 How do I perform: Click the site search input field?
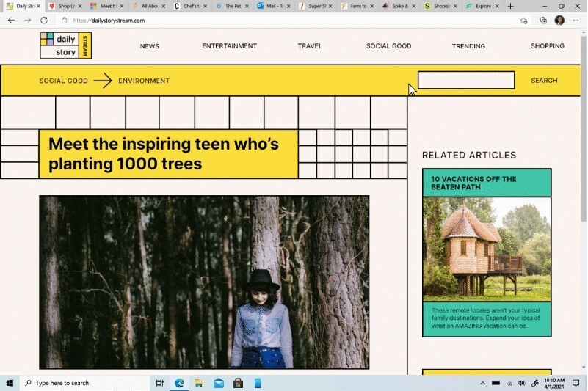coord(466,80)
